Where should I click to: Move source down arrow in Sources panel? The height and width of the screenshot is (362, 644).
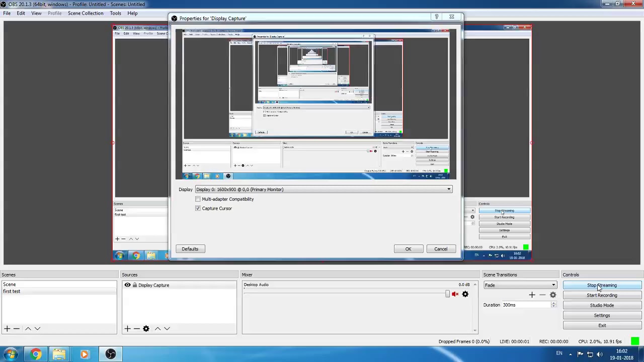coord(167,328)
